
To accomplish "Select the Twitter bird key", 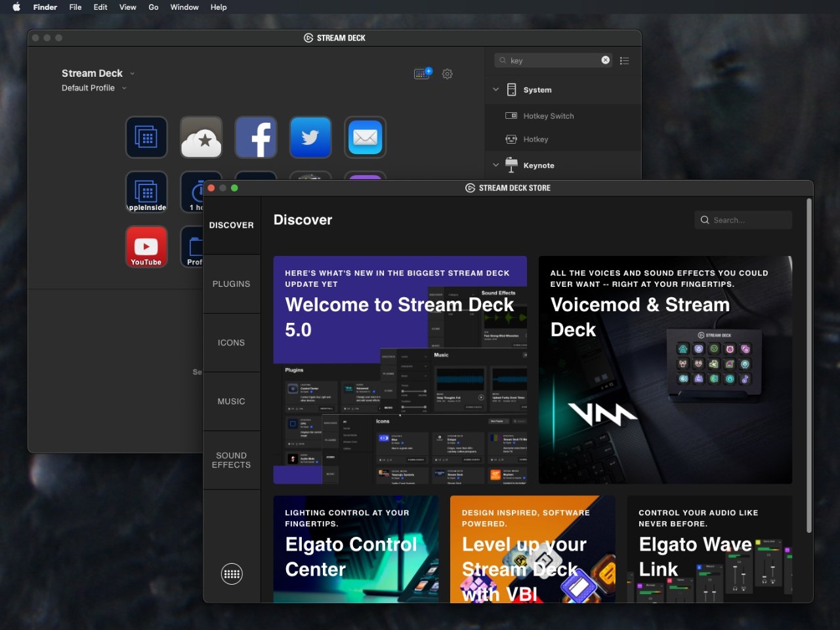I will pos(310,137).
